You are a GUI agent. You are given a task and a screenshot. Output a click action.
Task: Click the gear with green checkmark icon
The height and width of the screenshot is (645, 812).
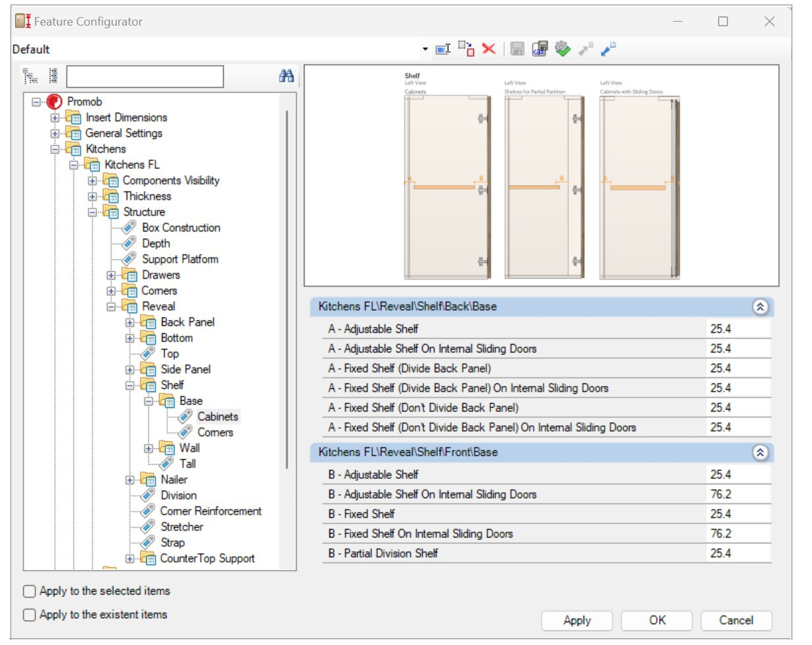pyautogui.click(x=563, y=49)
